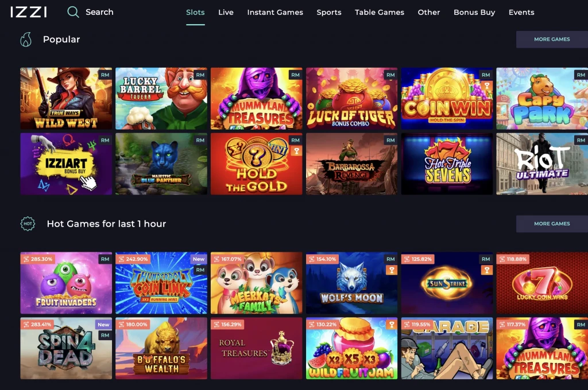Click More Games button in Popular section

(552, 40)
